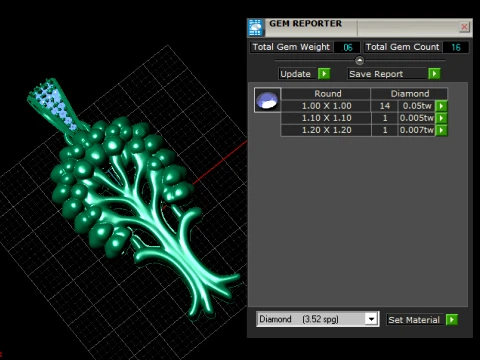Click the GEM REPORTER title bar text
Screen dimensions: 480x360
click(x=305, y=24)
